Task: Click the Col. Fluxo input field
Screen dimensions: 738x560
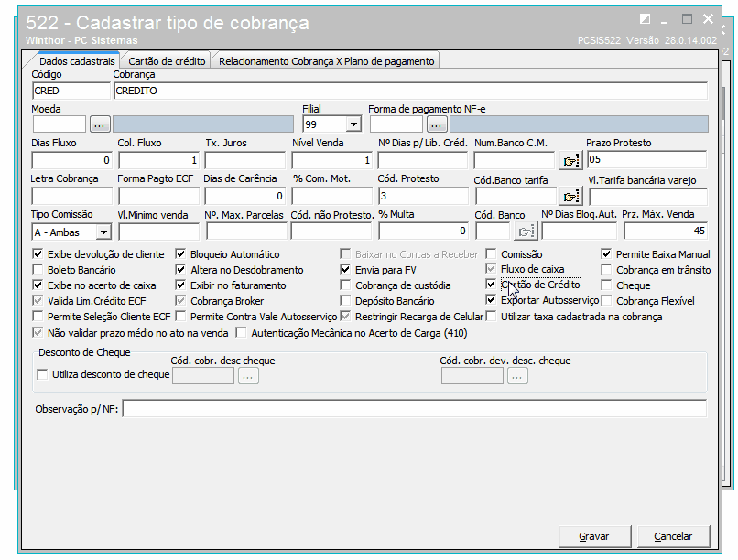Action: tap(158, 160)
